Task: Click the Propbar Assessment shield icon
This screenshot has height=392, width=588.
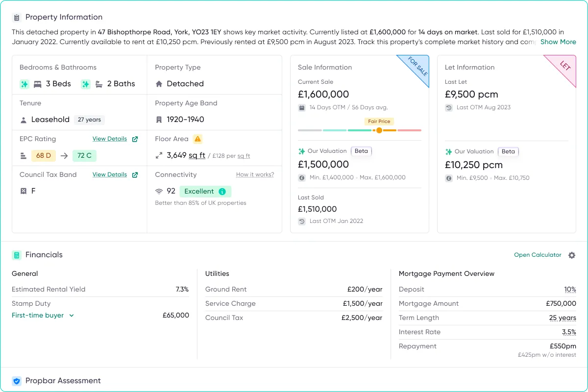Action: pyautogui.click(x=17, y=380)
